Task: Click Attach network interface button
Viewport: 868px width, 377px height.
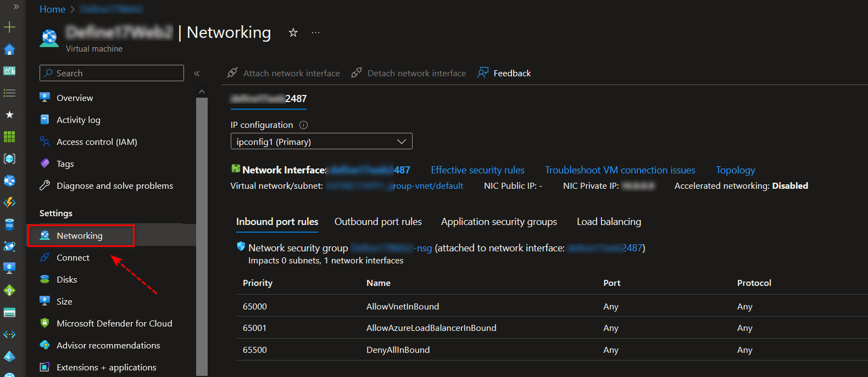Action: 283,73
